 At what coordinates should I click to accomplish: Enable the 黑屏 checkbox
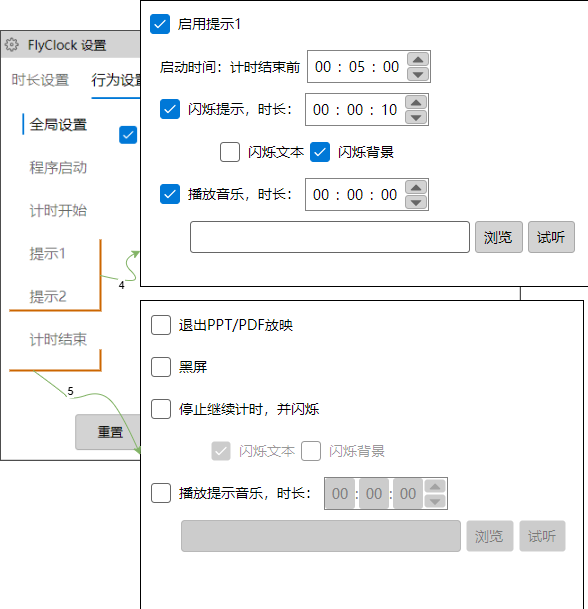(x=161, y=367)
